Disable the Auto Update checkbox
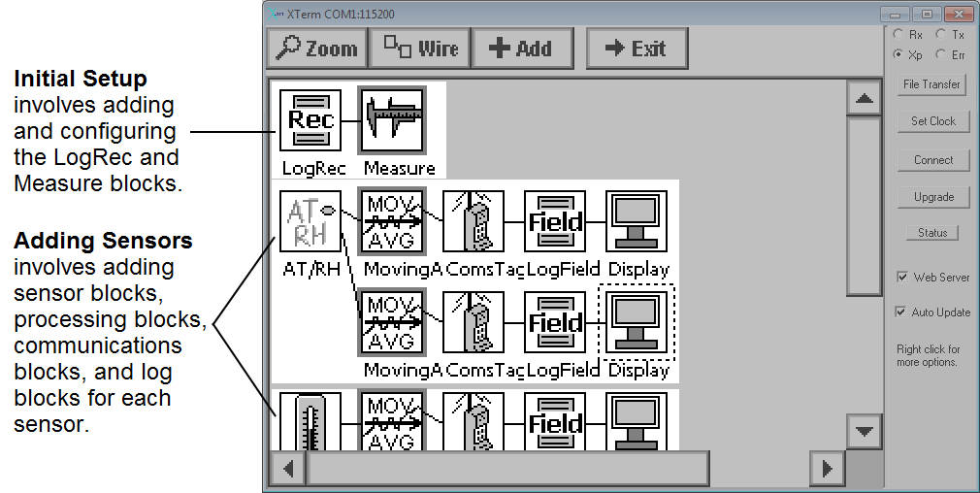Screen dimensions: 980x493 coord(900,312)
